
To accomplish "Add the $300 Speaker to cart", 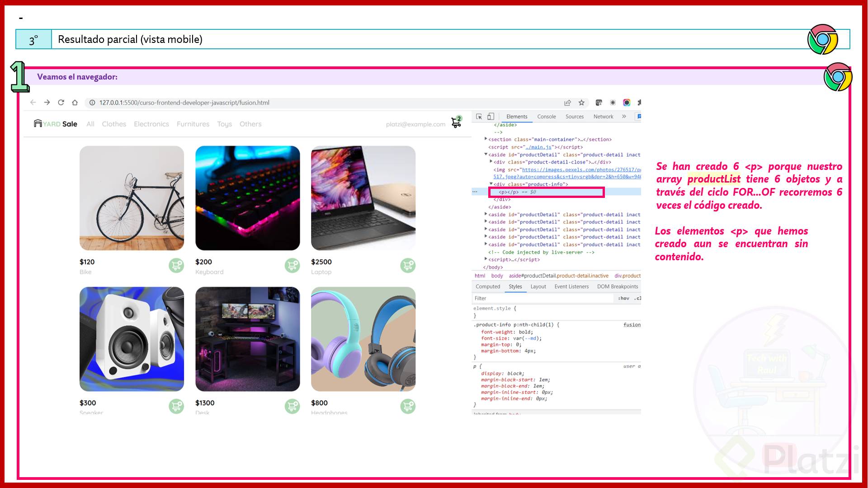I will (176, 406).
